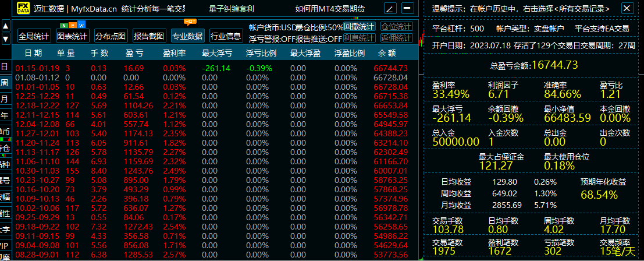Select 回撤统计 button
644x261 pixels.
tap(360, 27)
